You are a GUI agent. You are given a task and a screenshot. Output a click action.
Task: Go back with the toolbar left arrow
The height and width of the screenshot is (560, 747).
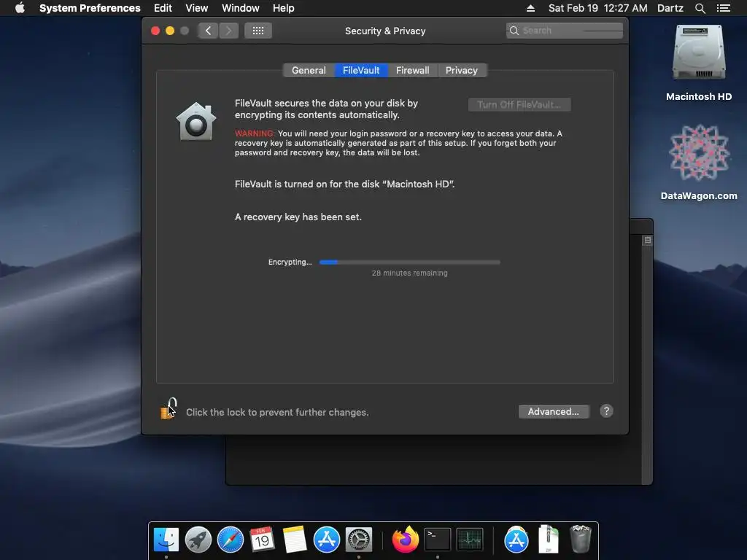tap(208, 31)
